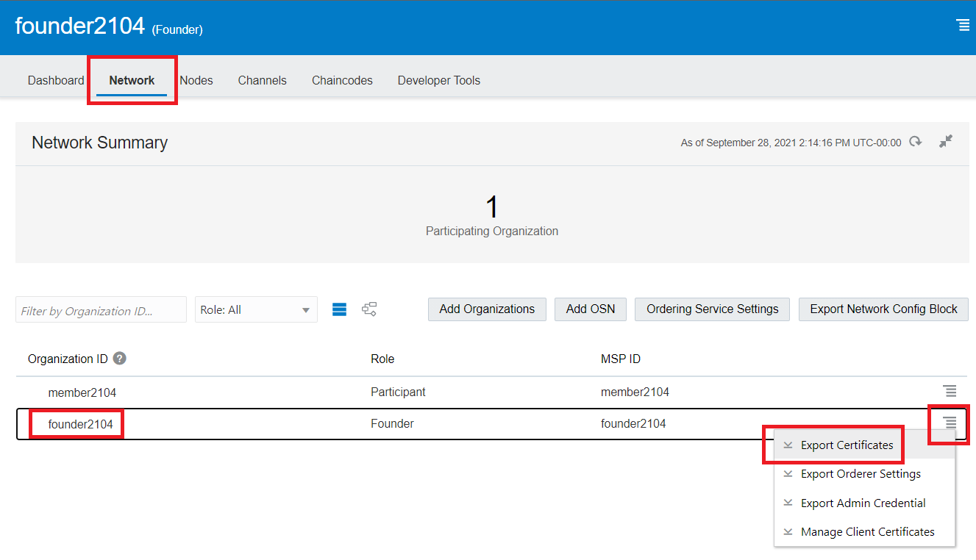976x560 pixels.
Task: Refresh the Network Summary timestamp
Action: [x=916, y=142]
